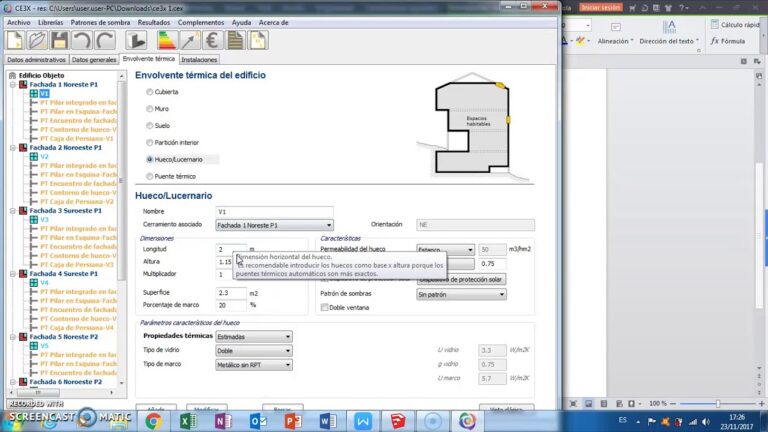The width and height of the screenshot is (768, 432).
Task: Enable the Doble ventana checkbox
Action: coord(324,308)
